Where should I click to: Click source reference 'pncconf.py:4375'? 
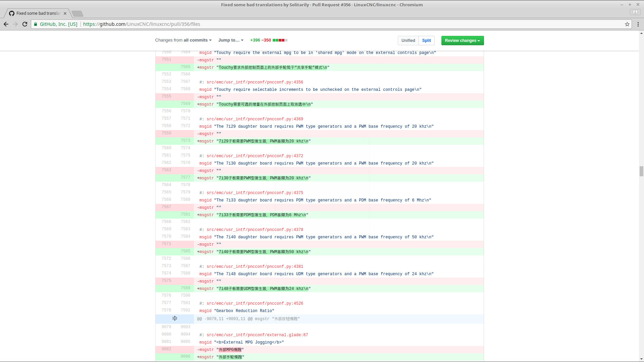(255, 193)
